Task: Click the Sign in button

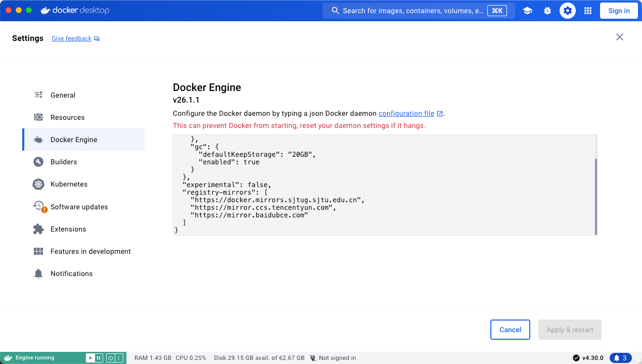Action: (x=619, y=11)
